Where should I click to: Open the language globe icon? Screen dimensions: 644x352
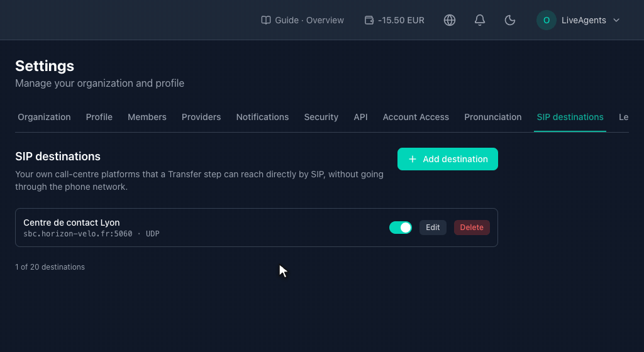point(450,20)
